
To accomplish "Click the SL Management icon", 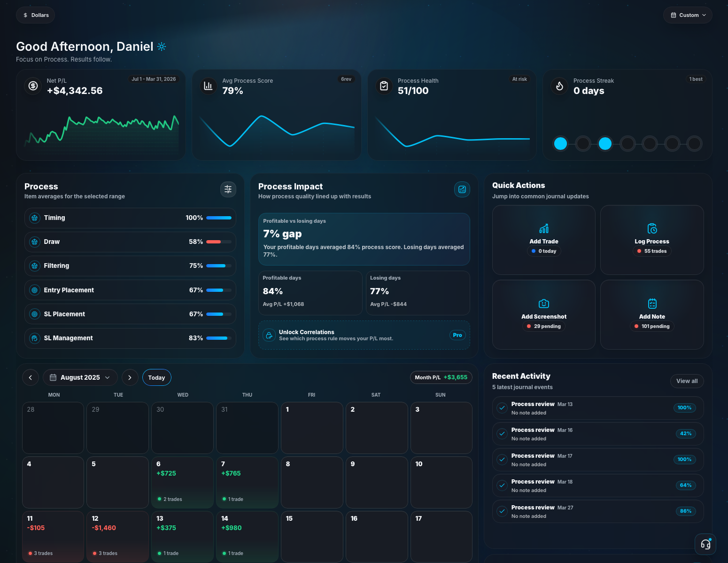I will 35,338.
